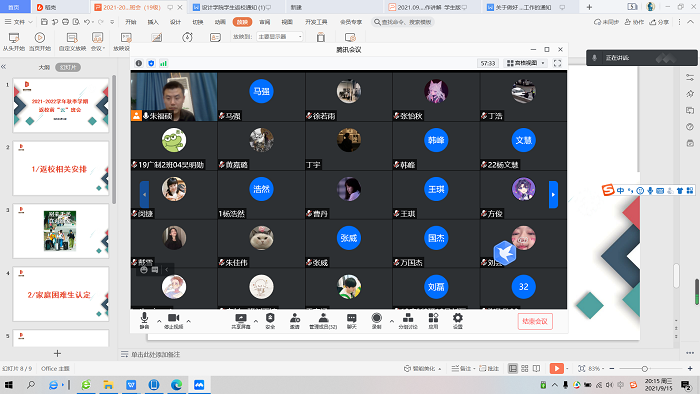This screenshot has height=394, width=700.
Task: Open Breakout rooms icon
Action: point(408,321)
